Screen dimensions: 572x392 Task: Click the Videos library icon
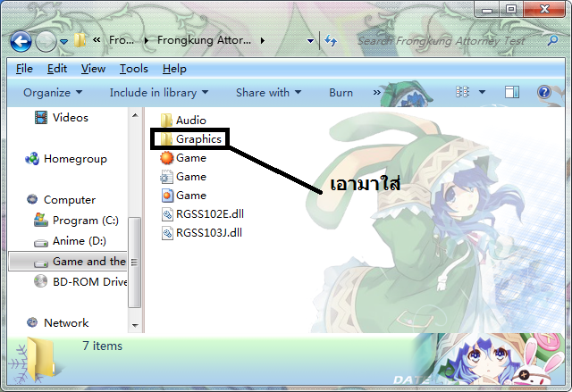click(x=41, y=118)
